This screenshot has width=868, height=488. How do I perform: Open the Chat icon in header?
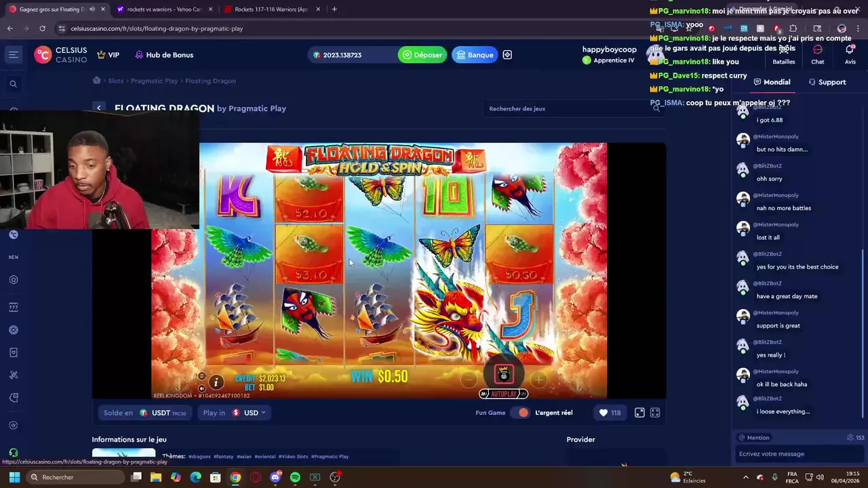pyautogui.click(x=818, y=55)
